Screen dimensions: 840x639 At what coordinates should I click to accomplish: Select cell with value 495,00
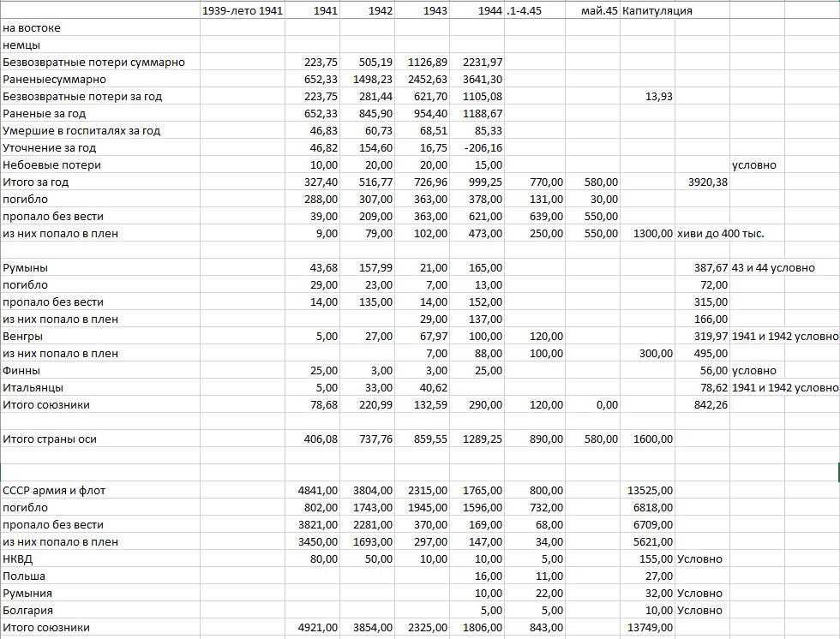[702, 353]
